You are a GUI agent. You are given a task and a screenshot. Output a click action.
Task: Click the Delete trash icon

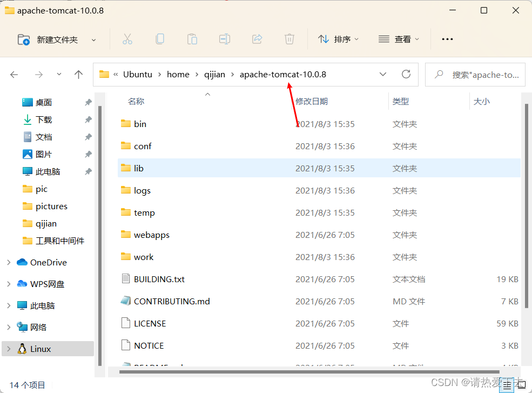point(289,39)
